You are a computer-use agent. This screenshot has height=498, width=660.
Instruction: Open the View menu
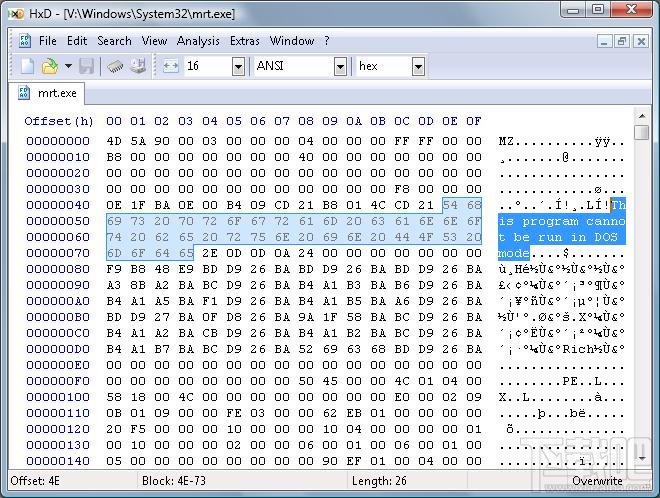coord(154,41)
